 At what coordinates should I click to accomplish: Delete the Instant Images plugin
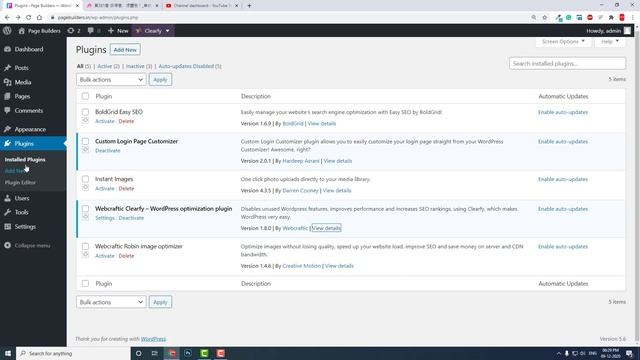(x=126, y=189)
